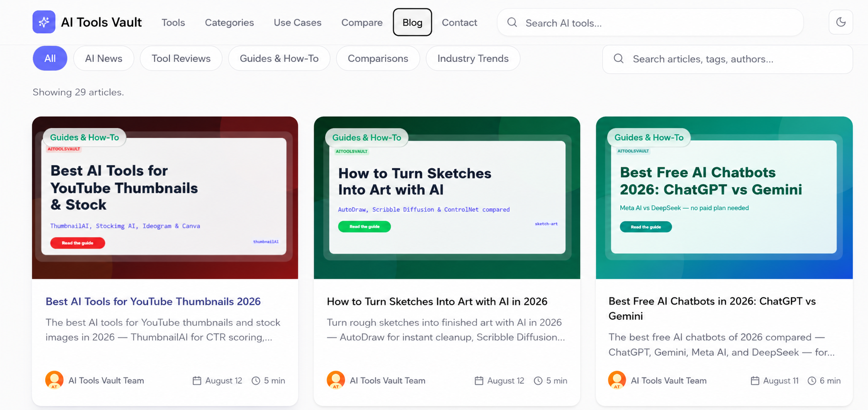Open the Tools menu item
This screenshot has height=410, width=868.
tap(173, 22)
